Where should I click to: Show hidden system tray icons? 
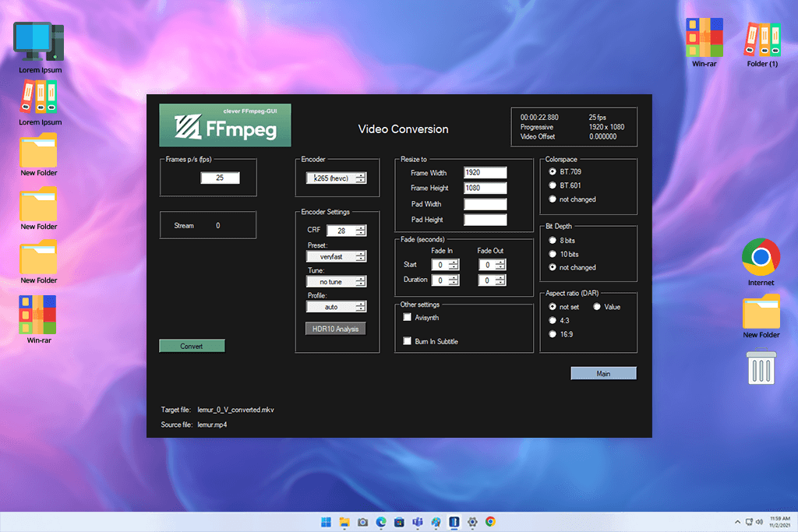[x=737, y=522]
